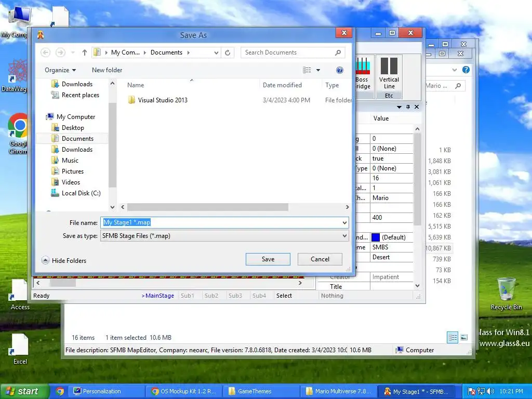The image size is (532, 399).
Task: Click the Desert value cell
Action: pyautogui.click(x=392, y=257)
